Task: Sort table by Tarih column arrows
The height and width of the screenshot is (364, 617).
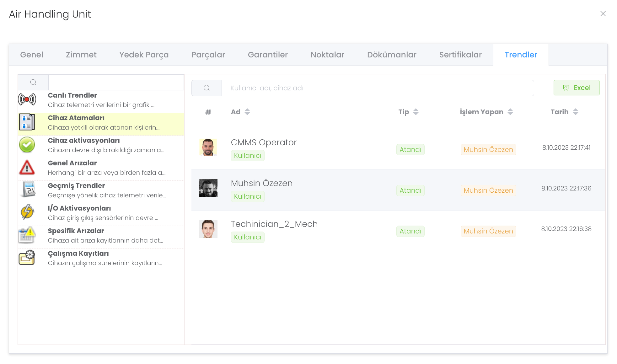Action: point(576,112)
